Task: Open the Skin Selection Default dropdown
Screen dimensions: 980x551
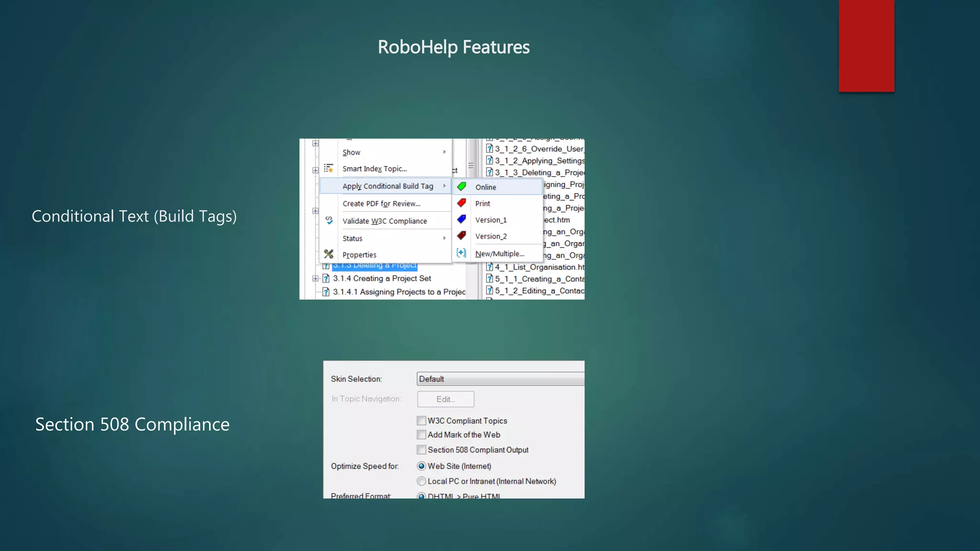Action: [x=501, y=379]
